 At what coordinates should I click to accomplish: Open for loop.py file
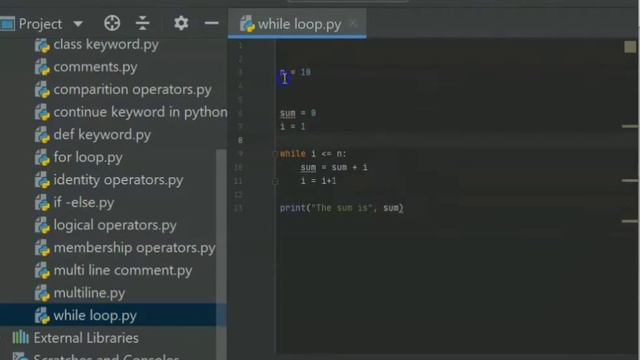[88, 157]
